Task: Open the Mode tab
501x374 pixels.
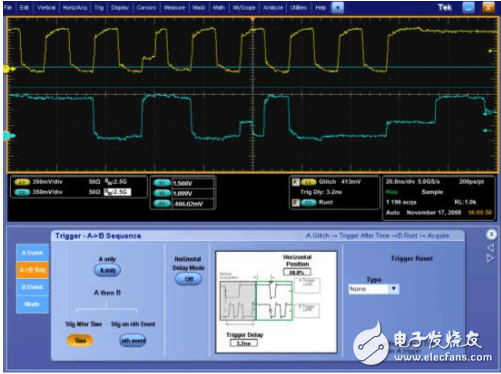Action: 32,304
